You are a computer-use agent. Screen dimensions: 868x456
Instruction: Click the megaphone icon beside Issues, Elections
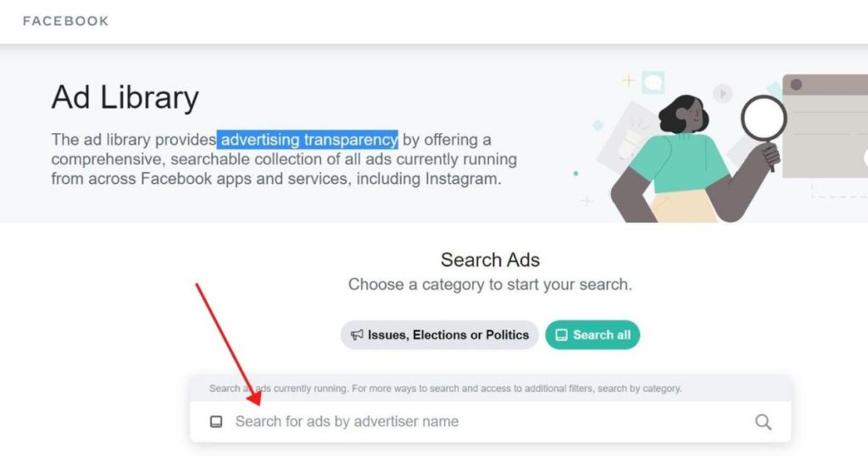(357, 335)
